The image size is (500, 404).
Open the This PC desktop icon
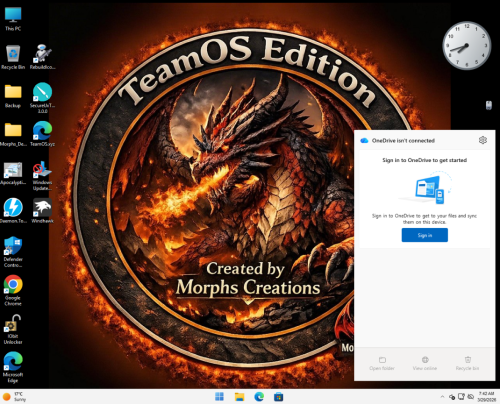point(13,19)
